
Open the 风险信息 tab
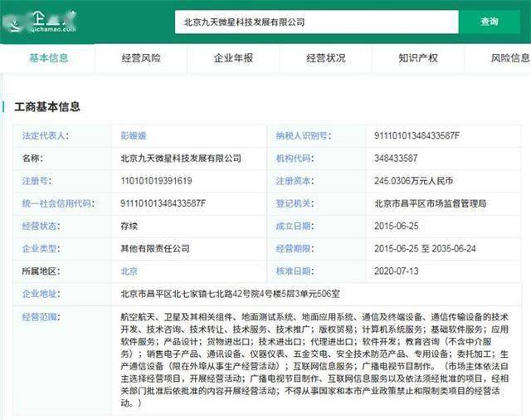tap(510, 58)
